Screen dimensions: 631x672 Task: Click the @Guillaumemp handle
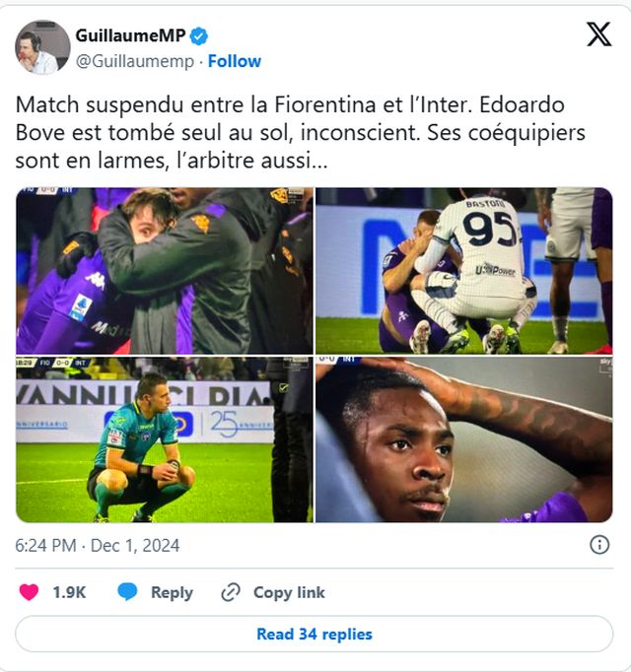[x=133, y=61]
